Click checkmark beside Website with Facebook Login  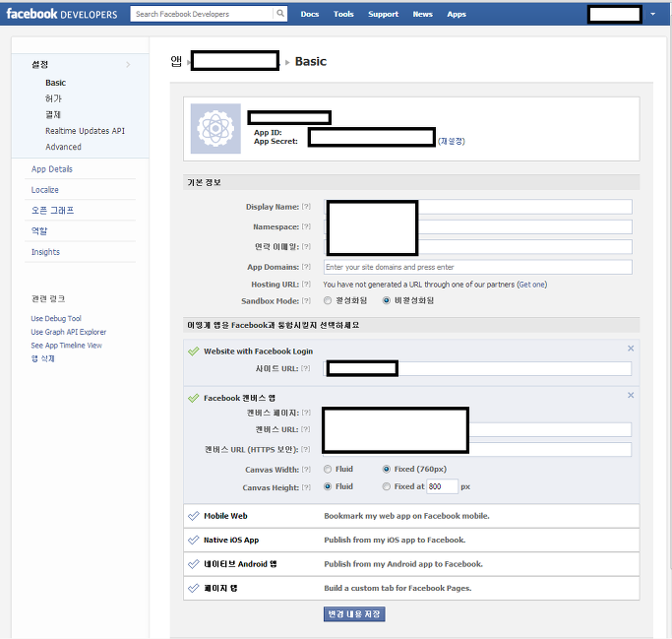(x=194, y=351)
